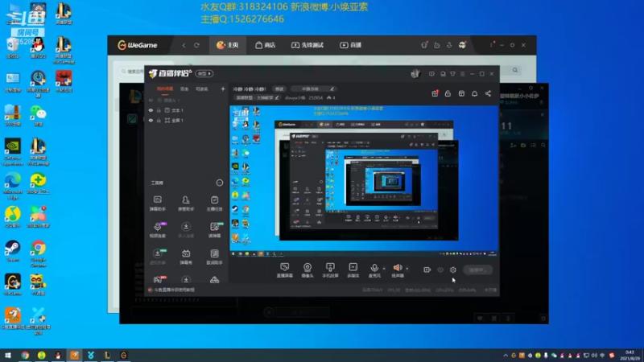Image resolution: width=644 pixels, height=362 pixels.
Task: Add 直播屏幕 screen capture source
Action: tap(285, 270)
